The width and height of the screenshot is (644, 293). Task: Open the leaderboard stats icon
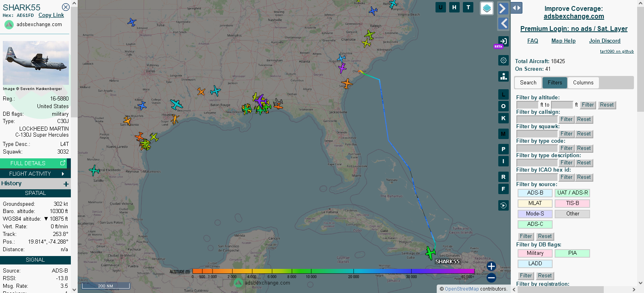pos(504,76)
